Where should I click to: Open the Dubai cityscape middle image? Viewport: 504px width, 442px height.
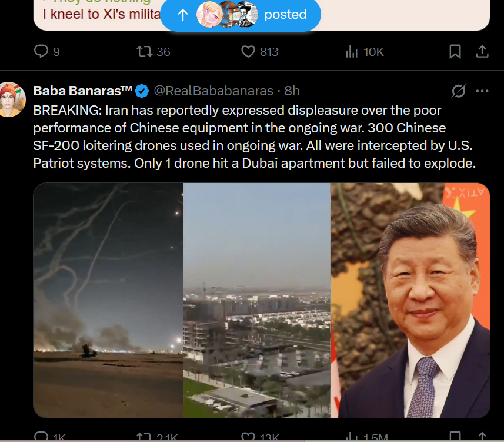257,301
